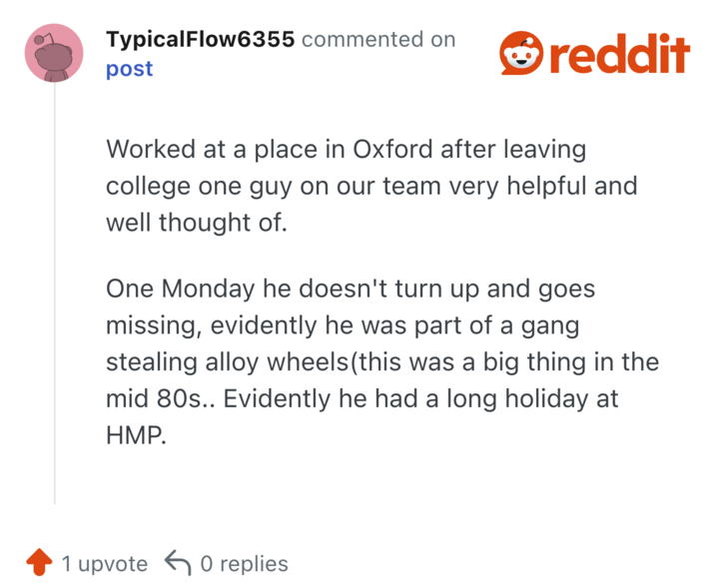Open TypicalFlow6355's pink avatar

point(54,54)
